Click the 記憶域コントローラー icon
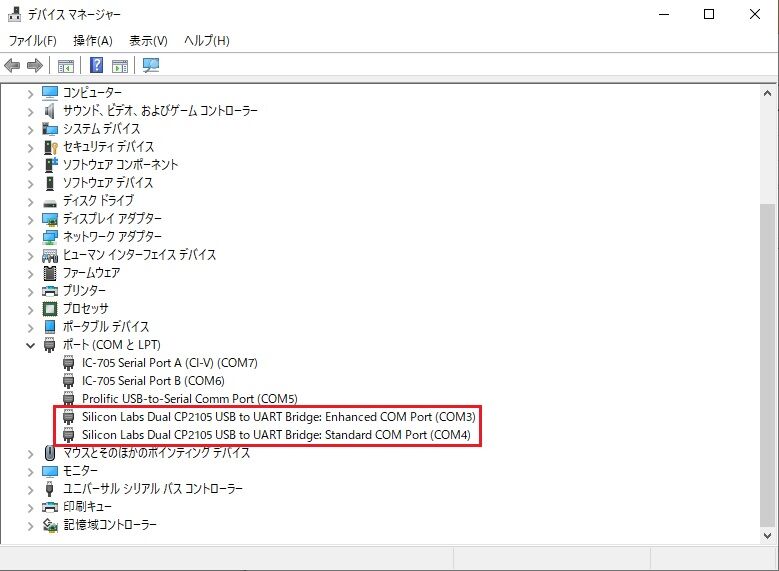This screenshot has width=779, height=571. coord(50,525)
